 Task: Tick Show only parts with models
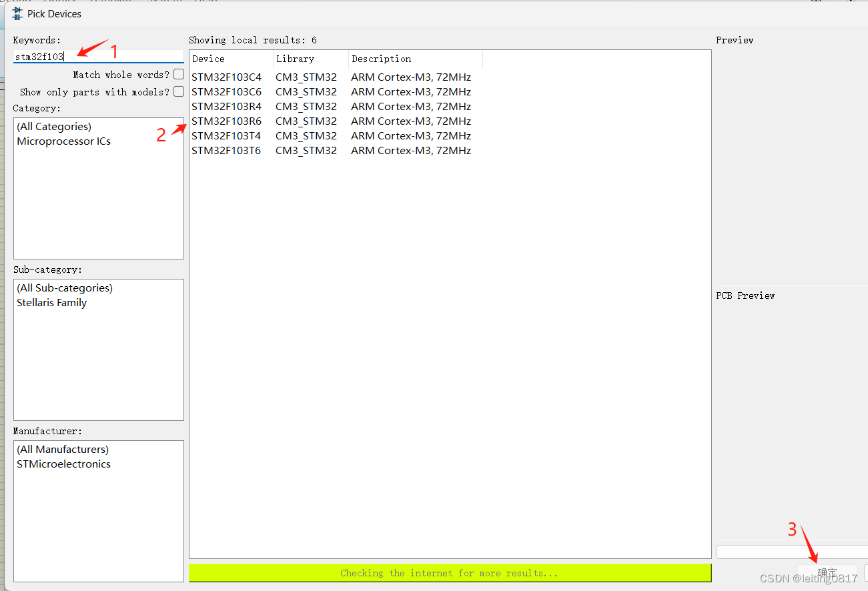tap(179, 91)
